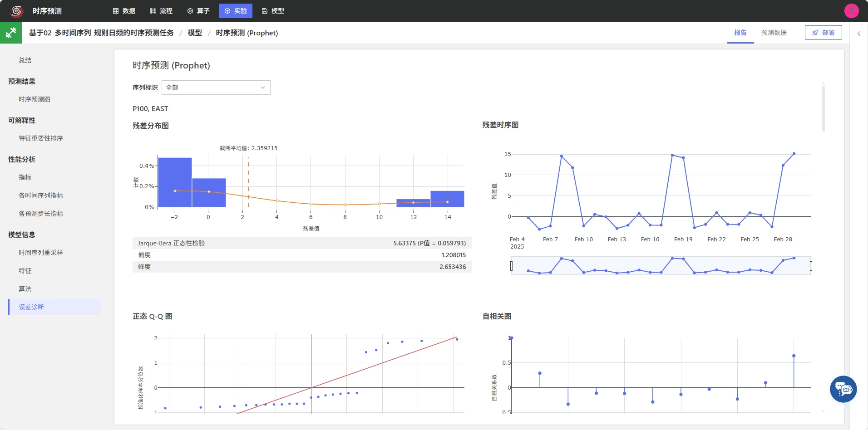This screenshot has width=868, height=430.
Task: Open the 算子 menu
Action: coord(198,11)
